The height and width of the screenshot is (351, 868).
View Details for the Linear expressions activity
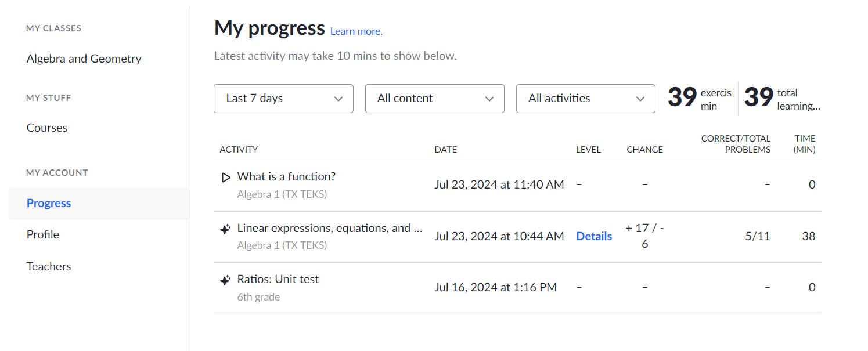pyautogui.click(x=594, y=236)
